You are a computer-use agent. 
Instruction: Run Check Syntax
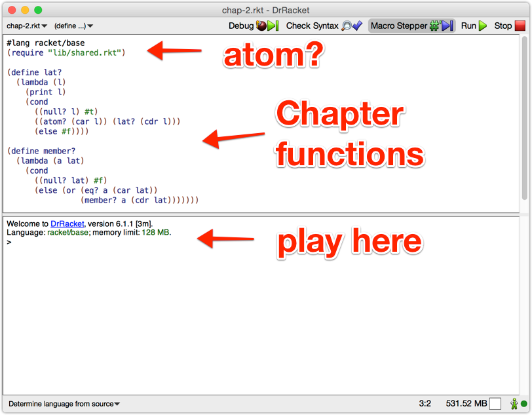pos(324,26)
